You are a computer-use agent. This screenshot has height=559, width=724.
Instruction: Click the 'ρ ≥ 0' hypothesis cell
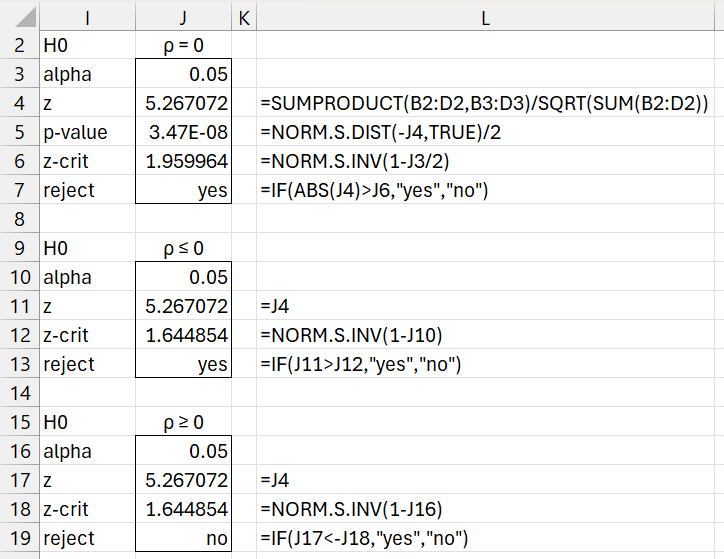[x=183, y=422]
